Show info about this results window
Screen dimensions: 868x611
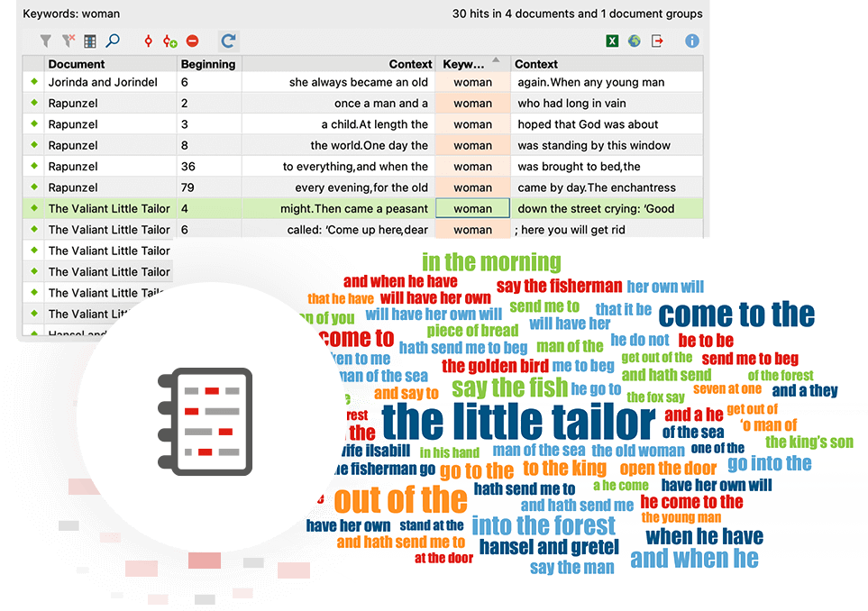[x=691, y=41]
